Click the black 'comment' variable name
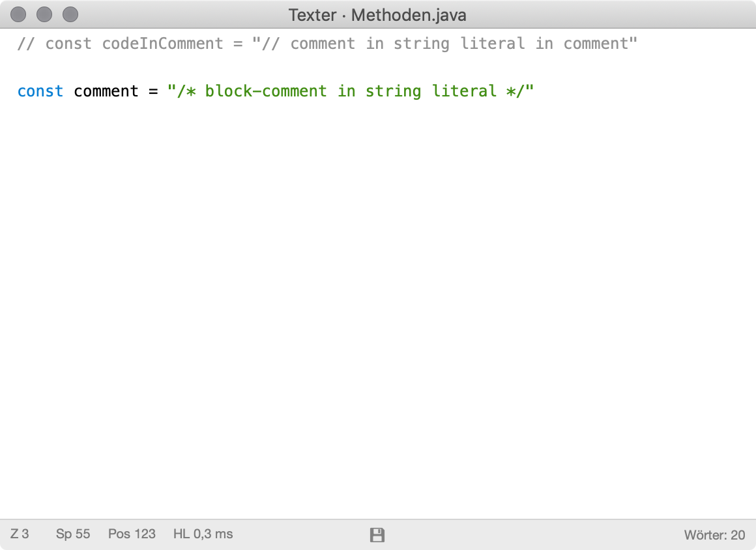 (106, 91)
